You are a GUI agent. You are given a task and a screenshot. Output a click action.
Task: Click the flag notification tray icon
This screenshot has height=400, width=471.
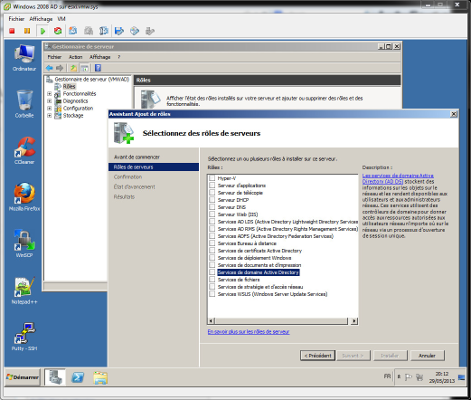pos(408,377)
